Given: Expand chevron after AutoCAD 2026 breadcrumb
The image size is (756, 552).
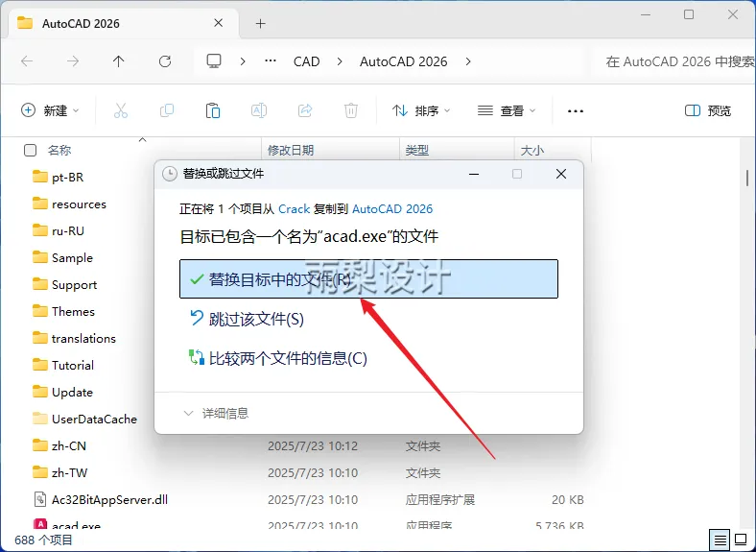Looking at the screenshot, I should tap(467, 61).
